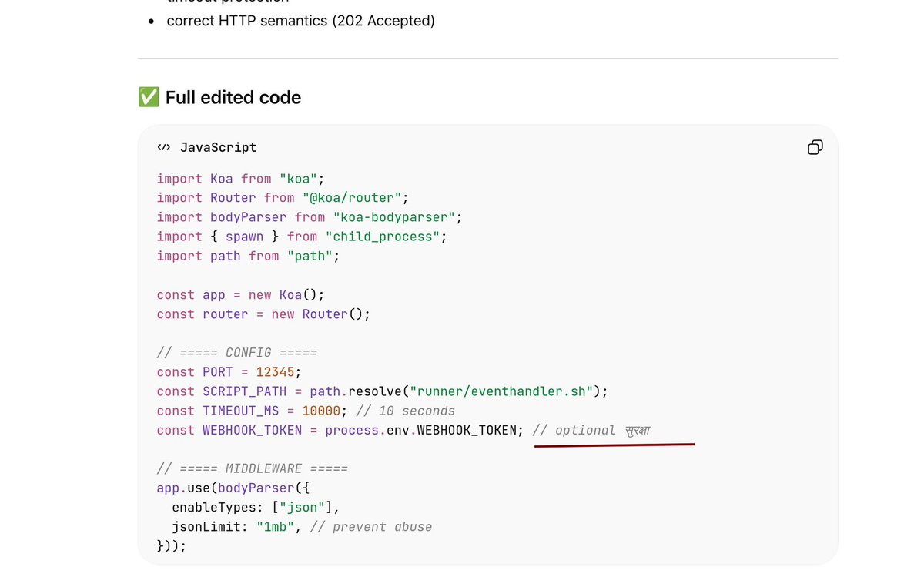Click the PORT value 12345
The height and width of the screenshot is (584, 924).
(x=276, y=372)
